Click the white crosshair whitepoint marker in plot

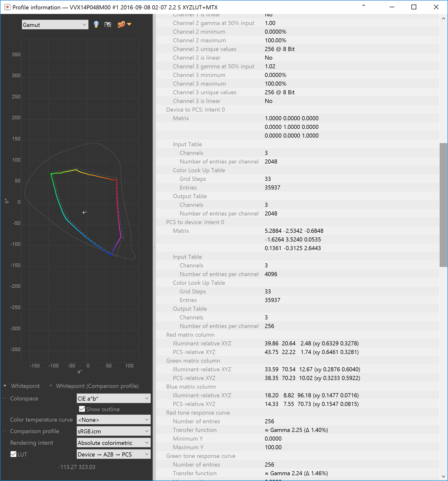pyautogui.click(x=83, y=212)
